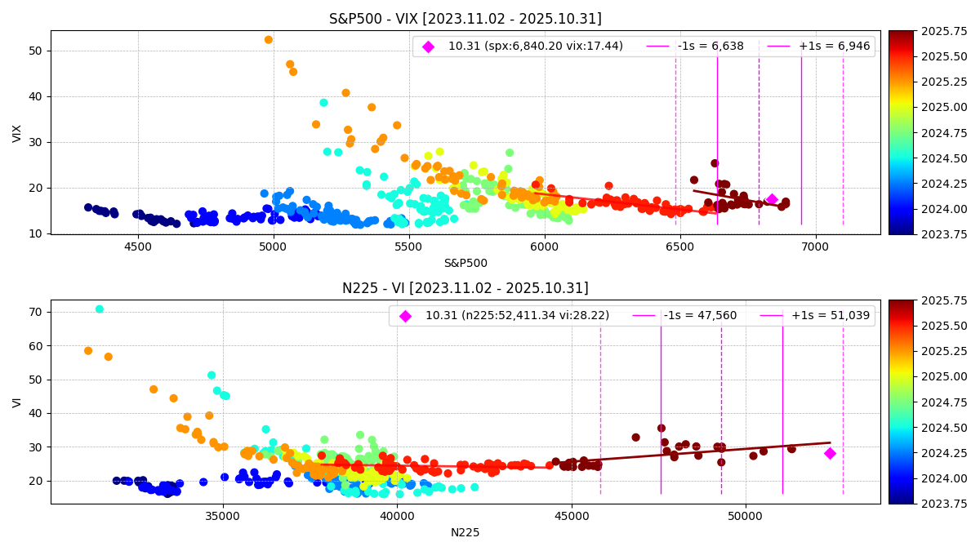This screenshot has width=980, height=551.
Task: Click the cyan S&P500 point near VIX 38
Action: pos(323,103)
